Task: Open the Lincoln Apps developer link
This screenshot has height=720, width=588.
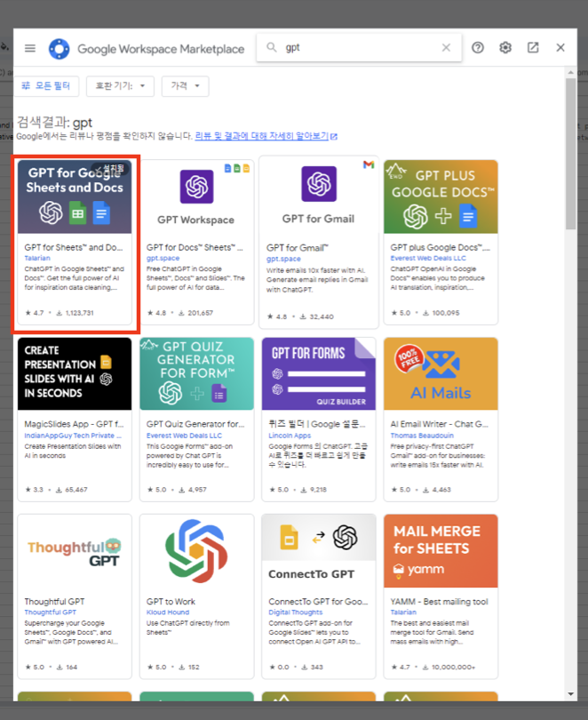Action: pos(290,436)
